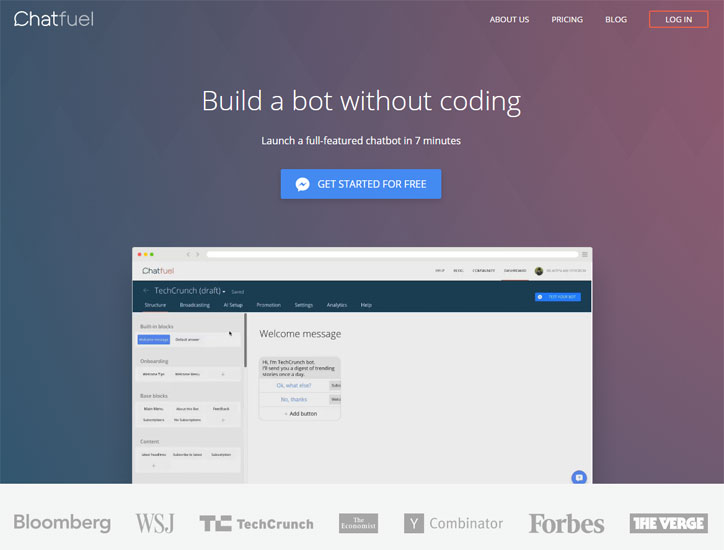Open the Help tab next to Analytics

click(x=366, y=305)
